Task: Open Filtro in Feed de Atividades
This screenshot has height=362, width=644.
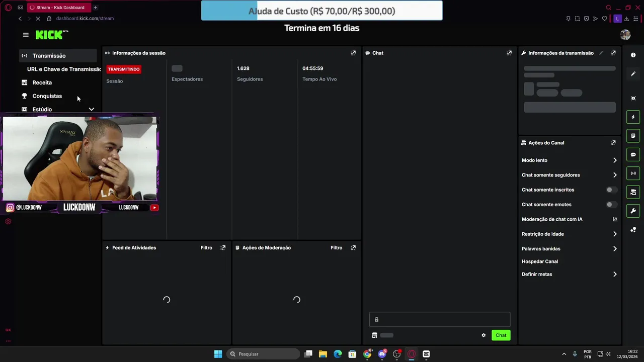Action: tap(206, 248)
